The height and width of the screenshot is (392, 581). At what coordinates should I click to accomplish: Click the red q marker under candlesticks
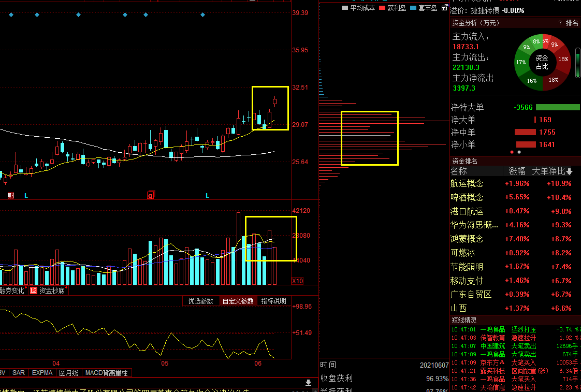coord(151,195)
